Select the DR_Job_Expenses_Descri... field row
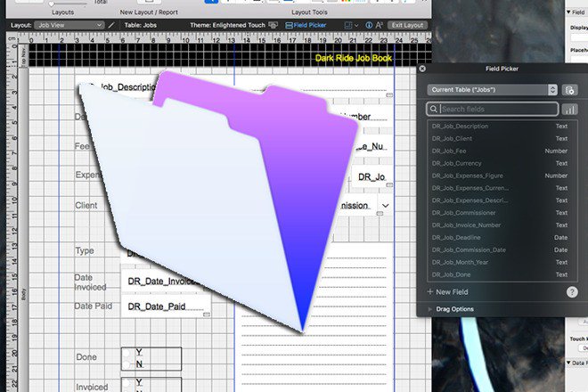The height and width of the screenshot is (392, 588). (x=502, y=200)
